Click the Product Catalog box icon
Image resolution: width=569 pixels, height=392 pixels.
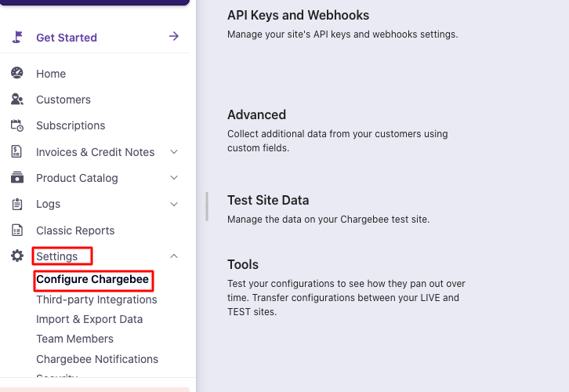point(17,178)
